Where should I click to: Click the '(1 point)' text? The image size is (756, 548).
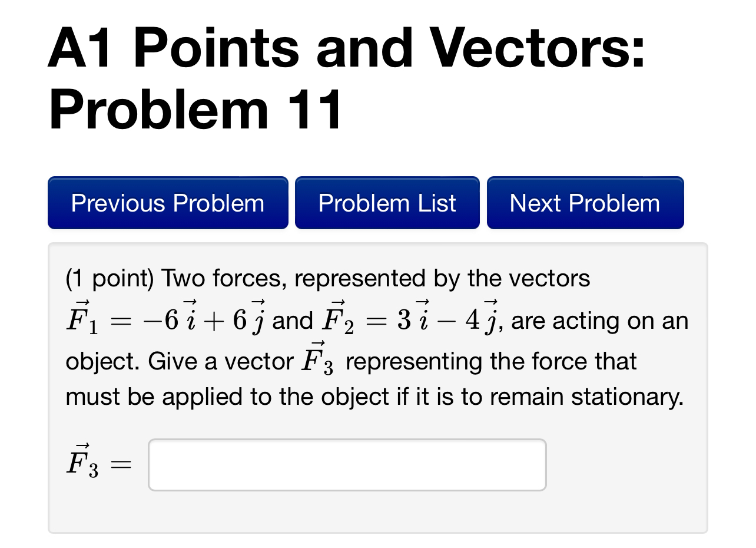coord(110,278)
